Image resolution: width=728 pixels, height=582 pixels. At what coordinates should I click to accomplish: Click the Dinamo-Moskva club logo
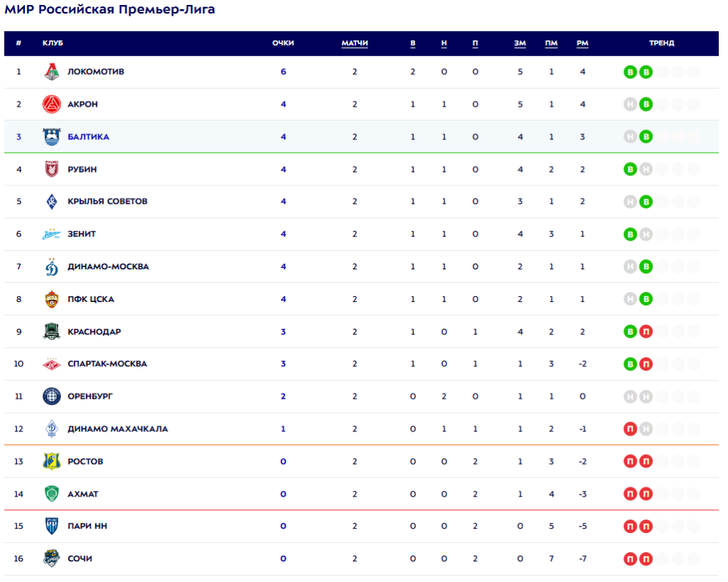coord(51,266)
